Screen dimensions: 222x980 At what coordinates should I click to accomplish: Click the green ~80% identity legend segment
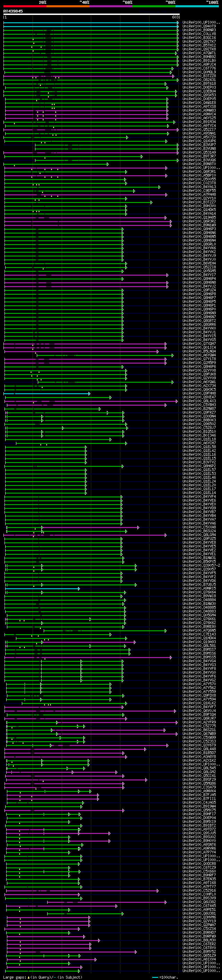tap(154, 6)
